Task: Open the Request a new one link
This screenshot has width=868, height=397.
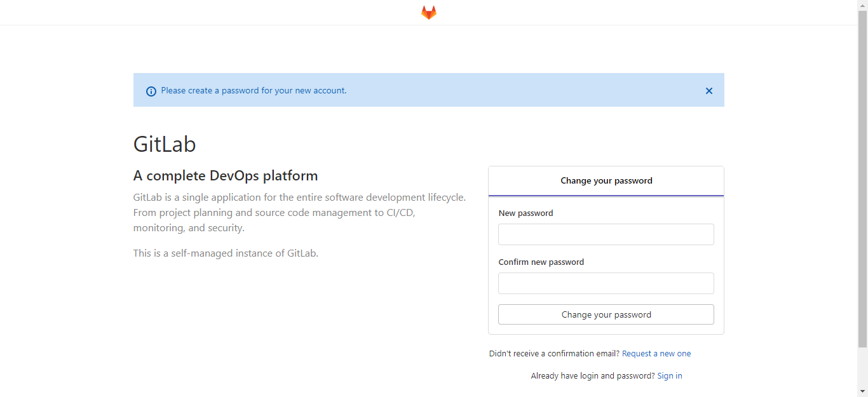Action: click(x=656, y=353)
